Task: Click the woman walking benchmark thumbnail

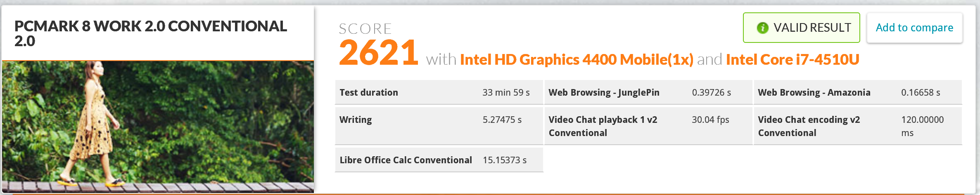Action: [x=158, y=127]
